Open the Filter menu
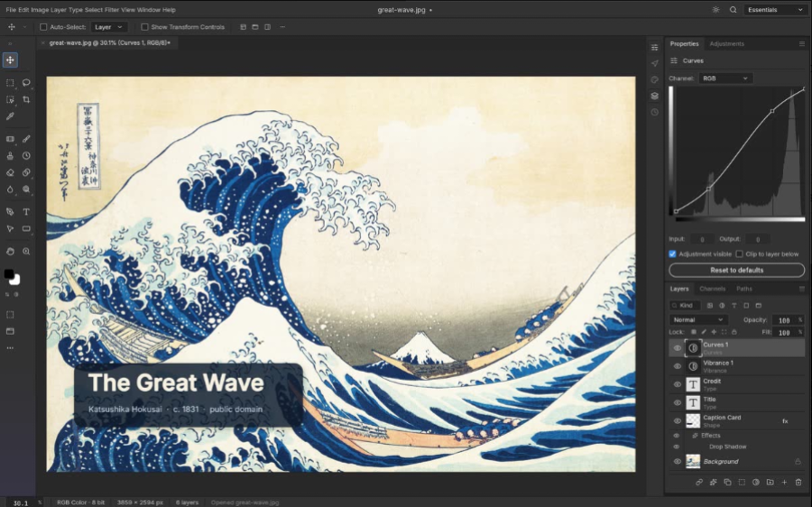812x507 pixels. point(112,10)
